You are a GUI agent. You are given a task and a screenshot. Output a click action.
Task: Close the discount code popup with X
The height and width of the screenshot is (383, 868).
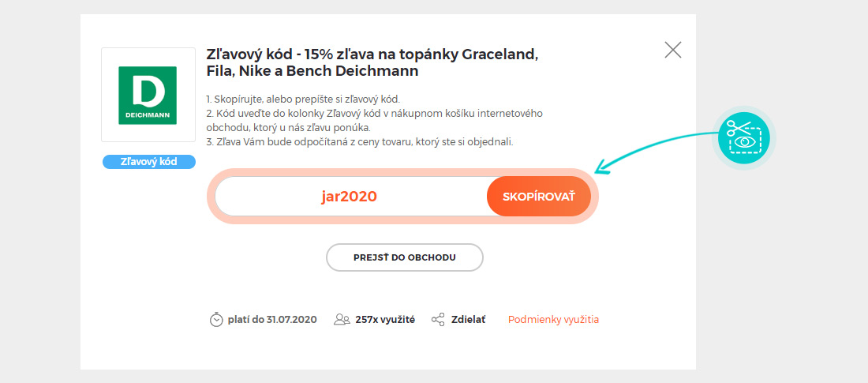[x=672, y=50]
